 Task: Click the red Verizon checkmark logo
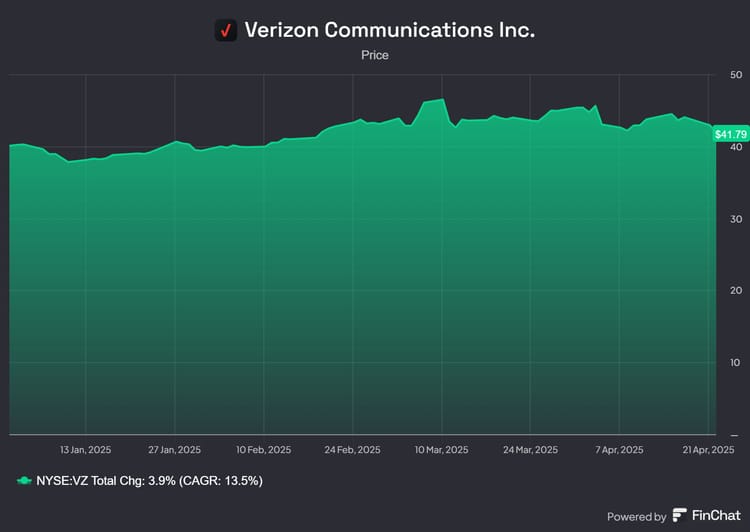click(x=226, y=30)
